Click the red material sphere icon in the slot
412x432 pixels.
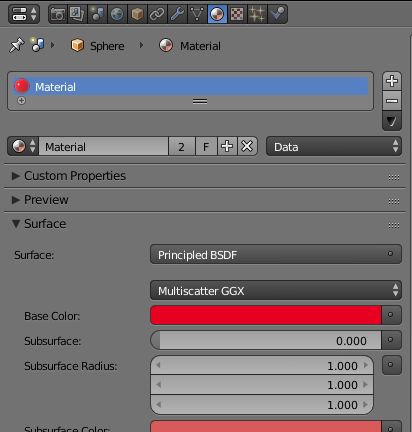tap(22, 86)
